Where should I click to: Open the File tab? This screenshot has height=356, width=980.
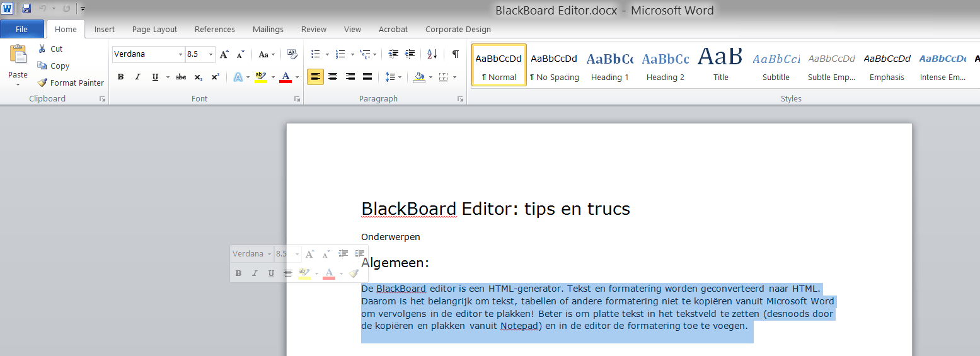(x=22, y=29)
